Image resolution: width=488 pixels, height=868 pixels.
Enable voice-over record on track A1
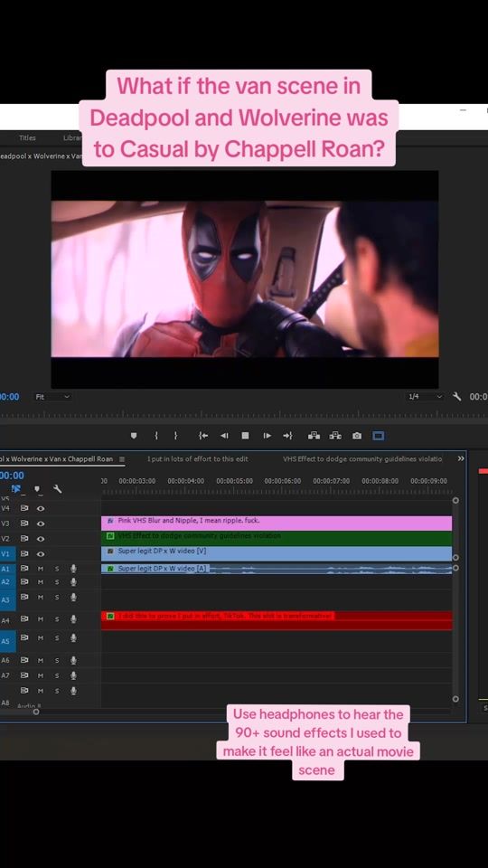click(73, 568)
